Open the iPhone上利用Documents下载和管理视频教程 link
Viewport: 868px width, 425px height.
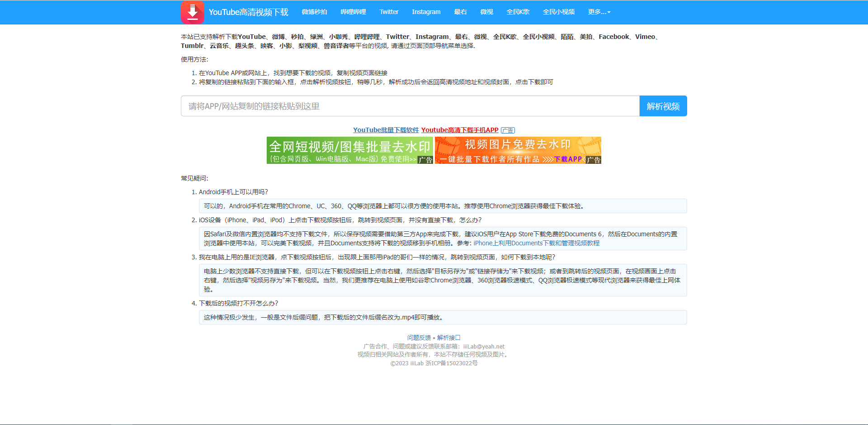tap(537, 243)
